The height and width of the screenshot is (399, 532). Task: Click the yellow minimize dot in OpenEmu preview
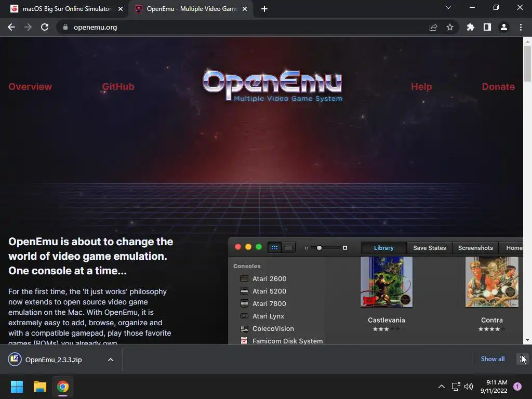pos(248,247)
